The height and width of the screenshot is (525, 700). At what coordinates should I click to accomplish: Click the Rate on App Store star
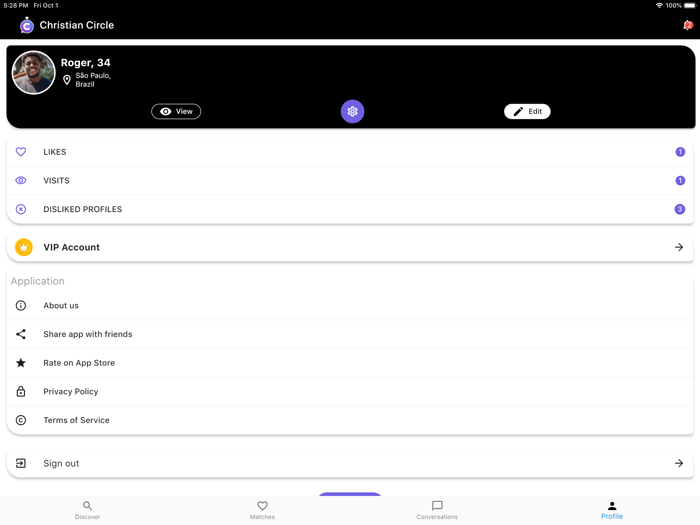(21, 362)
